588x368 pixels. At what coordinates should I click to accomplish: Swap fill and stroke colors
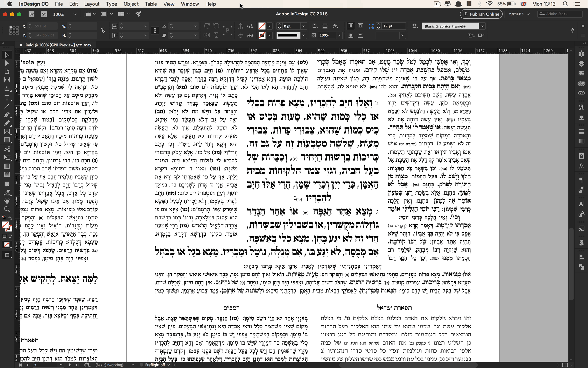pos(10,218)
